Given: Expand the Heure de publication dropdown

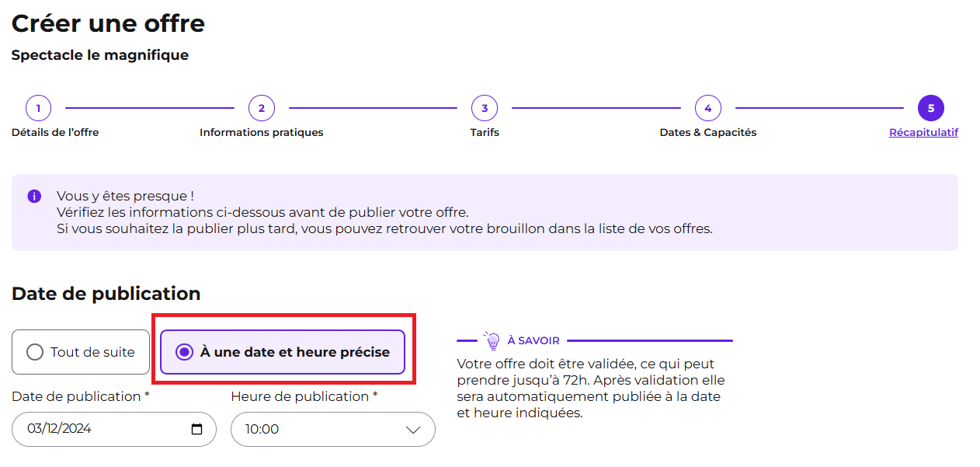Looking at the screenshot, I should (333, 429).
